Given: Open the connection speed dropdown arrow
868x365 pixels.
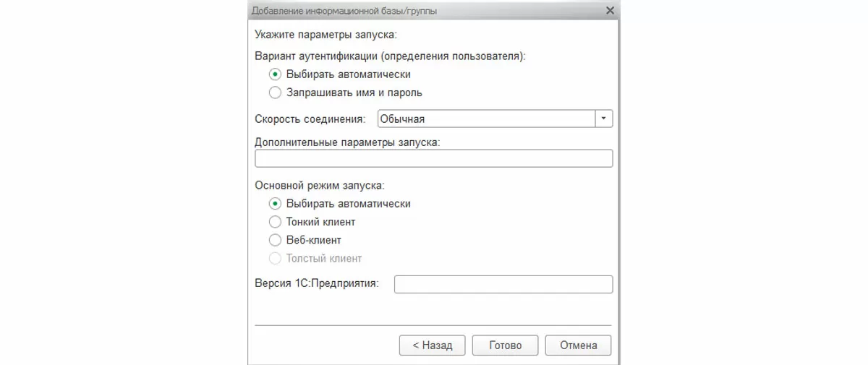Looking at the screenshot, I should [x=604, y=119].
